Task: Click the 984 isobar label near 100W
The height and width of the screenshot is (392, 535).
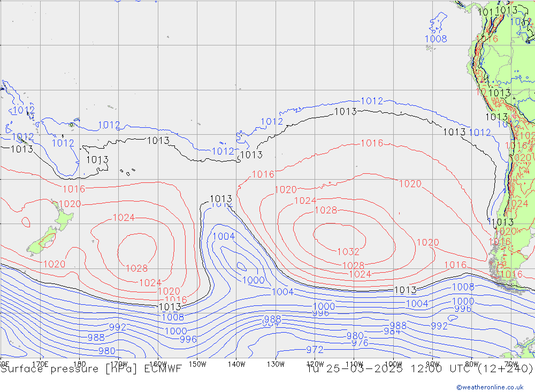Action: pyautogui.click(x=392, y=332)
